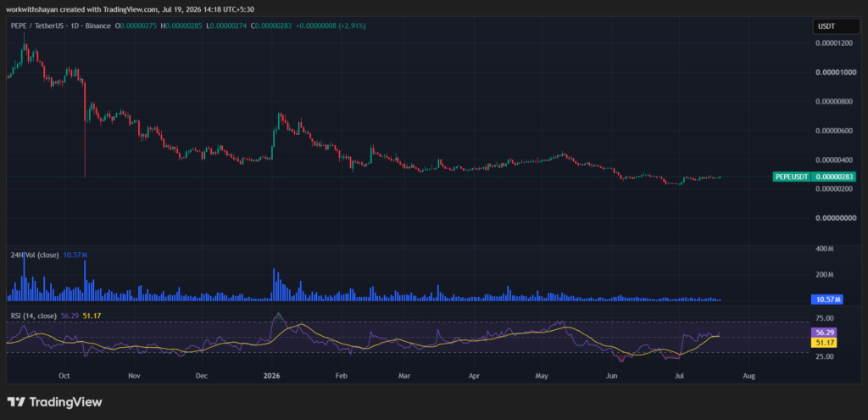Click the 0.00000800 price axis label
The height and width of the screenshot is (420, 868).
(x=835, y=102)
